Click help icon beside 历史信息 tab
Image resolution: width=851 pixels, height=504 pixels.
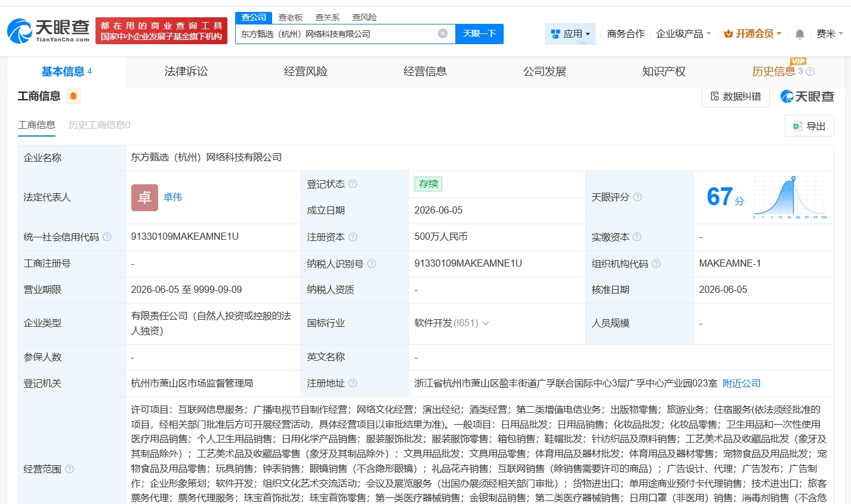click(x=810, y=72)
